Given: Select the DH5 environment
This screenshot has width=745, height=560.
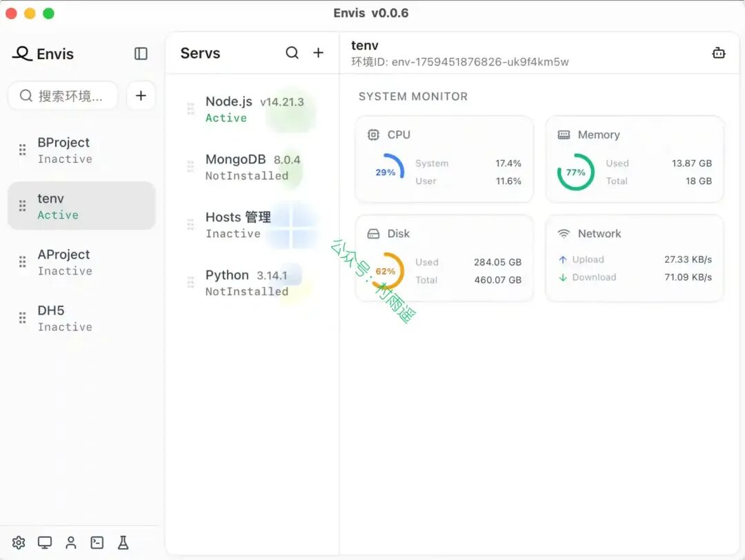Looking at the screenshot, I should pyautogui.click(x=81, y=318).
